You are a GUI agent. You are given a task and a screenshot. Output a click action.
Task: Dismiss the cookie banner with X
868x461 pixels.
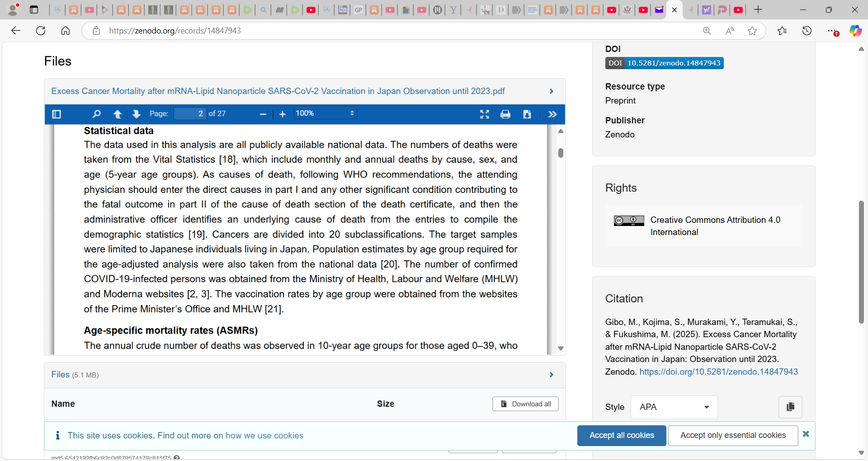(806, 434)
